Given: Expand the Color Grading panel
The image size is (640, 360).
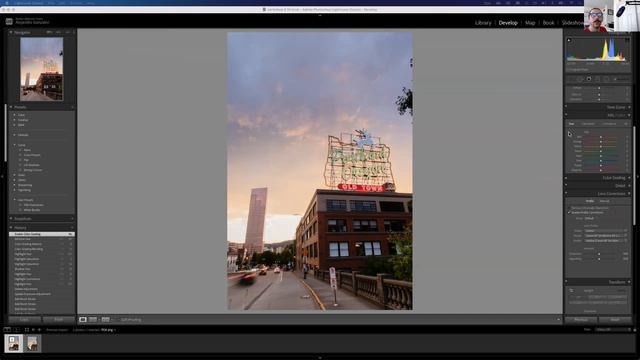Looking at the screenshot, I should (629, 178).
